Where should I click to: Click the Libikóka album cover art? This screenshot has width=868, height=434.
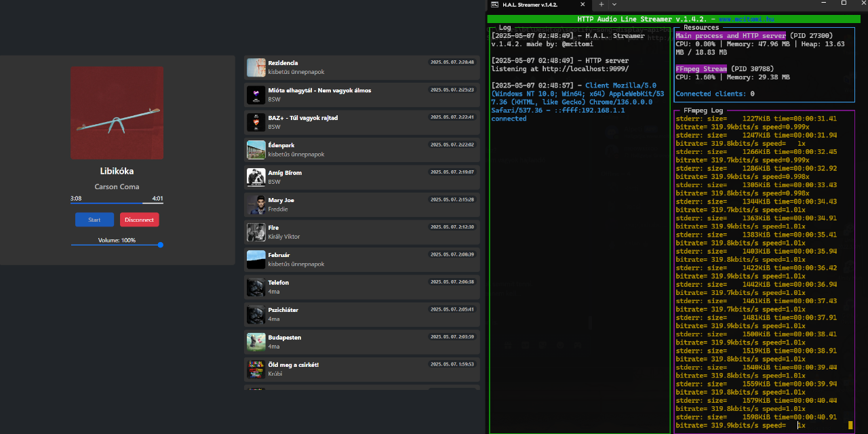point(117,113)
